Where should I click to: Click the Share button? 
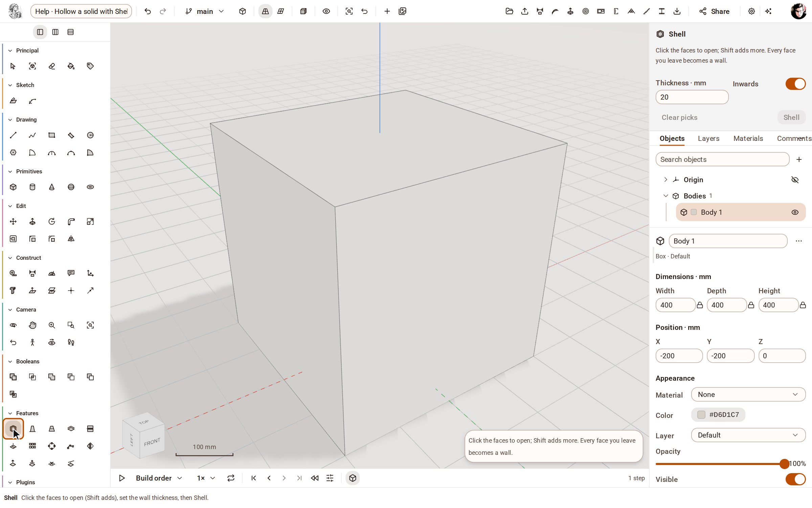(714, 11)
